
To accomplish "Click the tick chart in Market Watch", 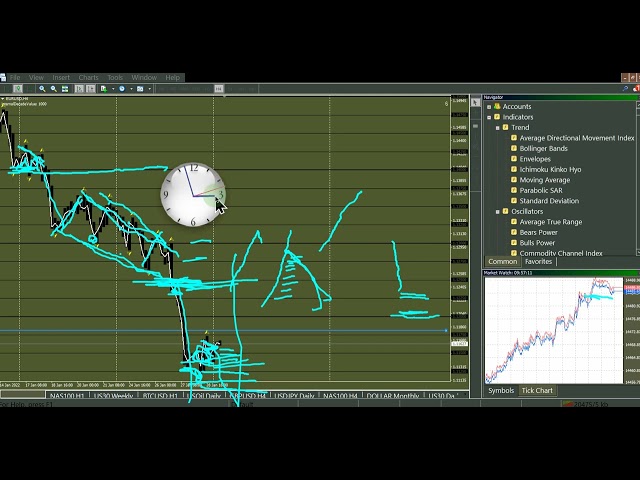I will coord(552,330).
